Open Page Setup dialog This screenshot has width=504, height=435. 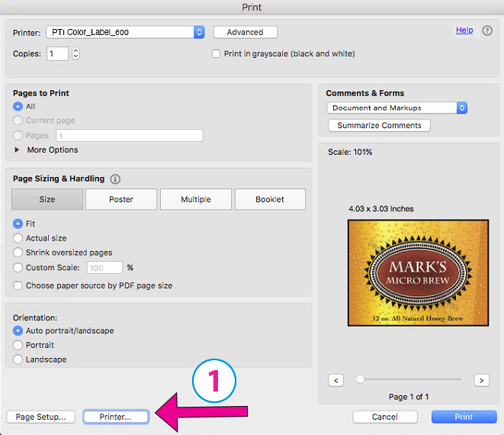41,417
